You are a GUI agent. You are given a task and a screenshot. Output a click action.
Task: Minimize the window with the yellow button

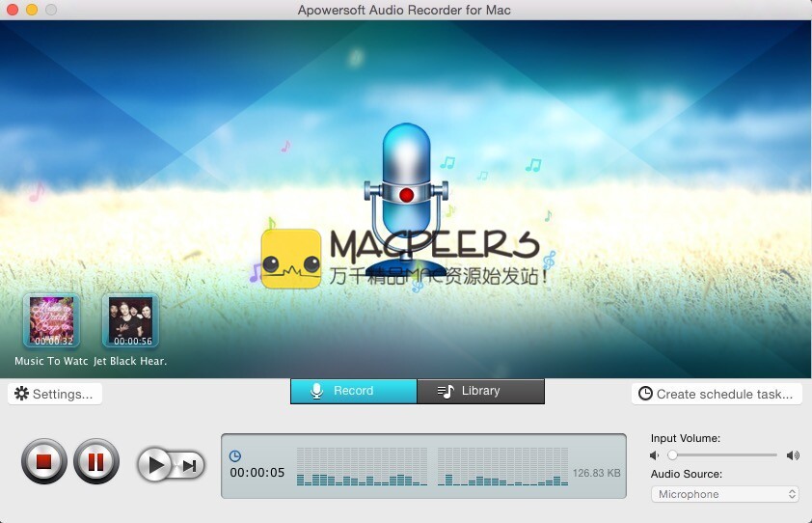point(32,10)
